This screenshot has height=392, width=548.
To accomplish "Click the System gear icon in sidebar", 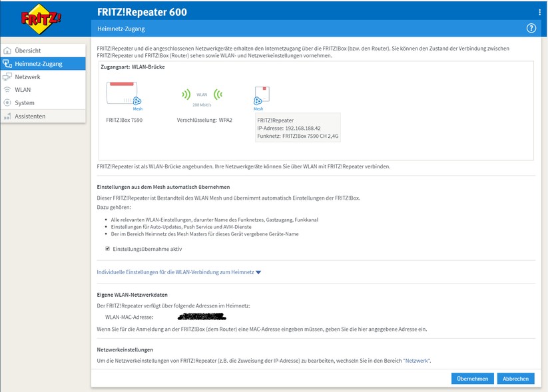I will point(7,103).
